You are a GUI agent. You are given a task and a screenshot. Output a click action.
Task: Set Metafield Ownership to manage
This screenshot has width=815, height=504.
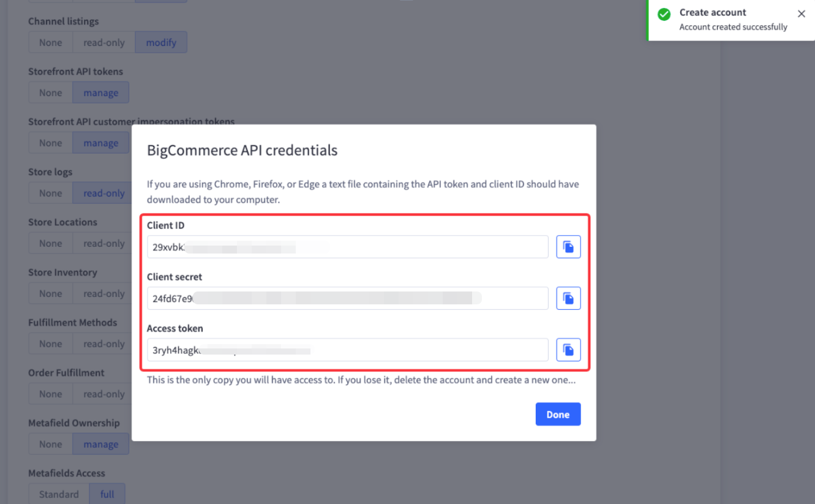point(101,444)
